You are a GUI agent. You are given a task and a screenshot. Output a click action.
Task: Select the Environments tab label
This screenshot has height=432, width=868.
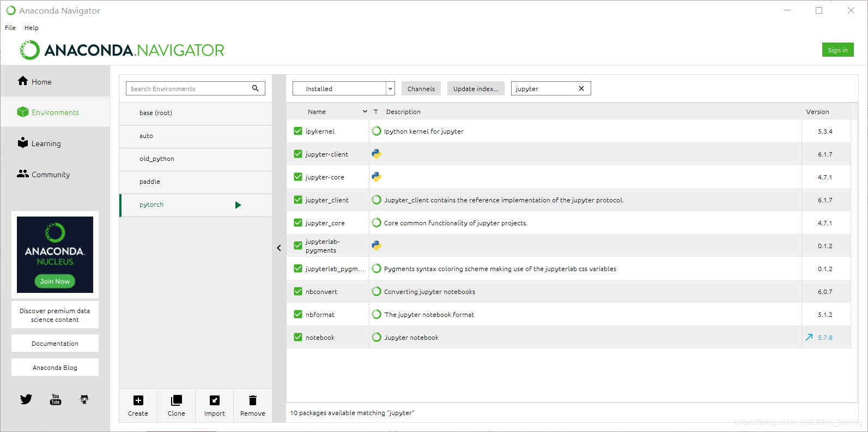coord(55,112)
